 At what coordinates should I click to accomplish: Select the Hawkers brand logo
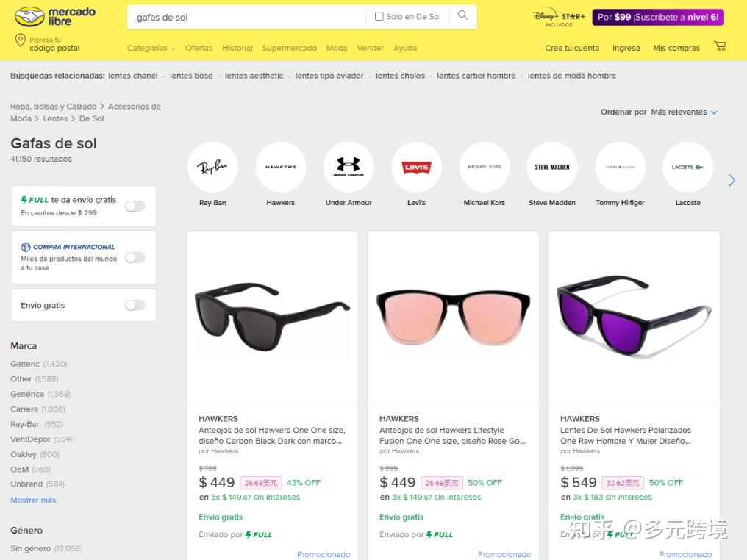click(281, 167)
